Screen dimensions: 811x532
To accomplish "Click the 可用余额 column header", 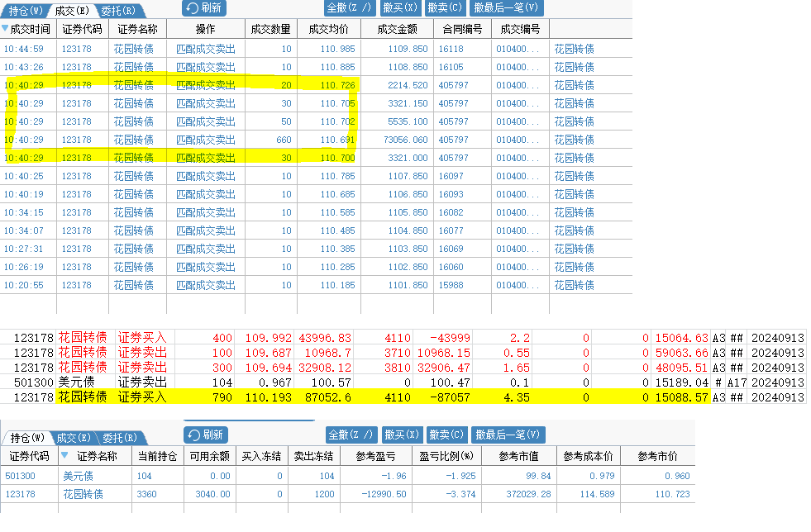I will (x=209, y=456).
